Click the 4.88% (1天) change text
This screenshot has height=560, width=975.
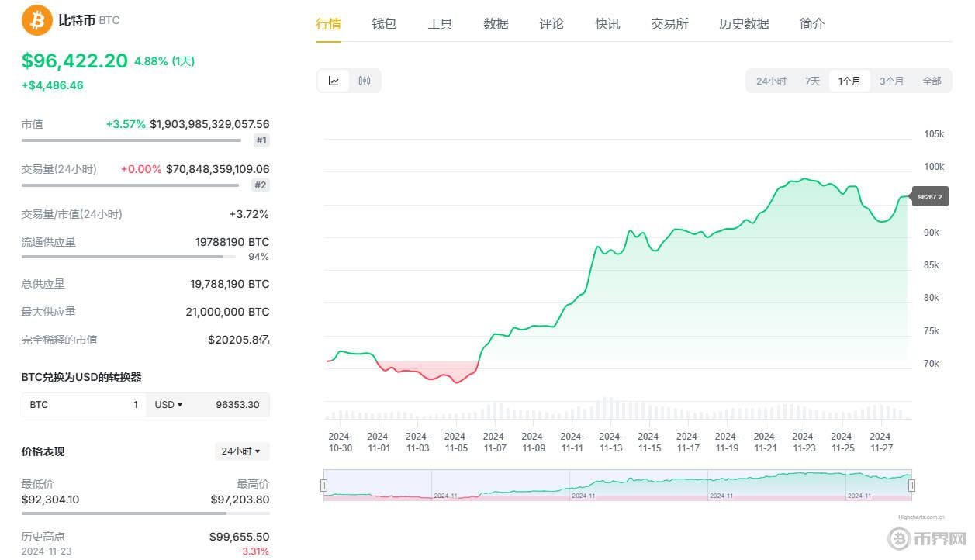tap(164, 61)
